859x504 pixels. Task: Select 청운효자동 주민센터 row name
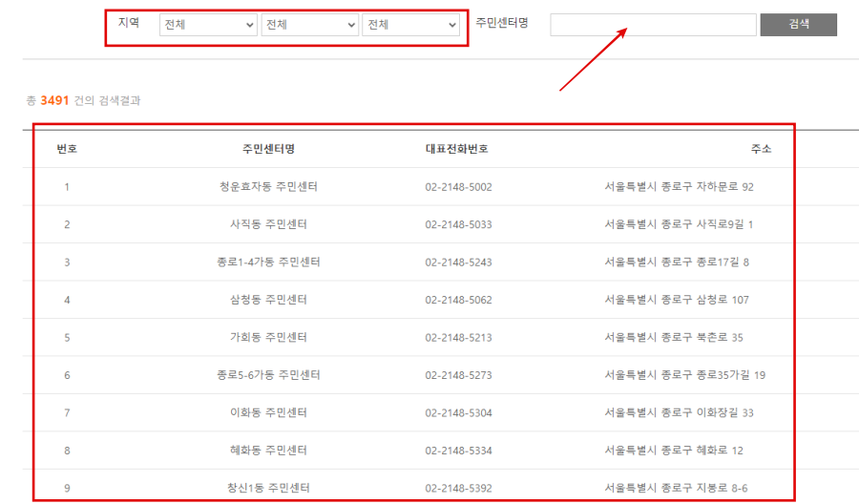click(268, 187)
